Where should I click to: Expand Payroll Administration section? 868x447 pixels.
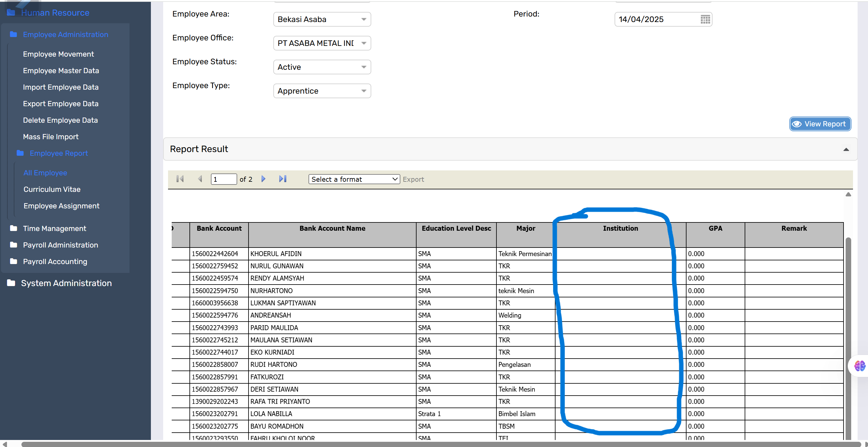(x=61, y=245)
